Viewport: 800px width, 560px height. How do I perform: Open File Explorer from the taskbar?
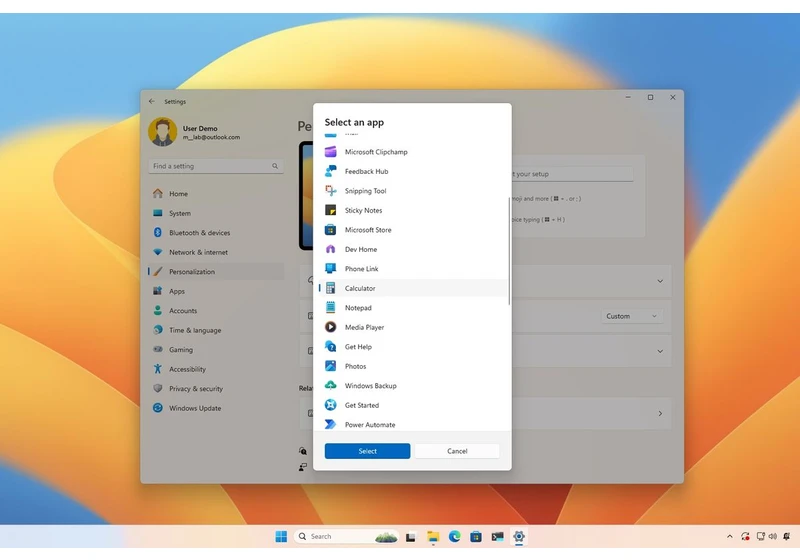433,537
